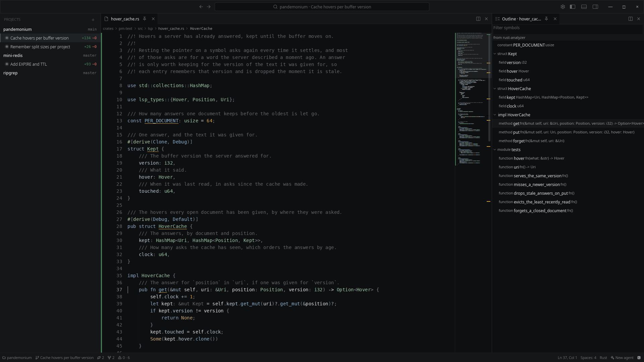Click the forks counter in status bar

tap(111, 358)
